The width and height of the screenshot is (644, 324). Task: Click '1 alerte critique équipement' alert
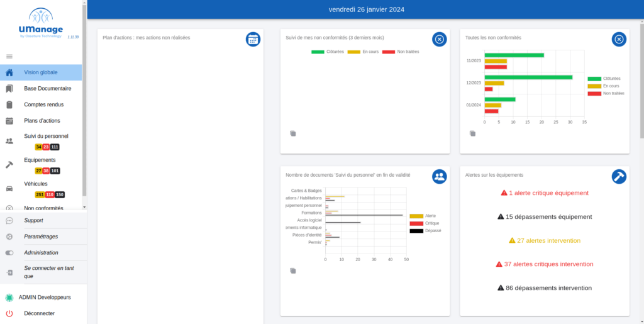[545, 193]
